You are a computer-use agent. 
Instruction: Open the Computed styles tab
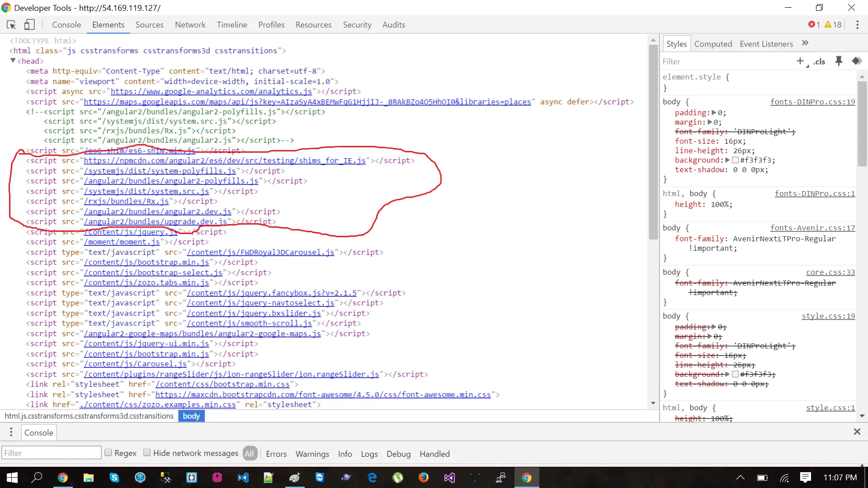713,44
